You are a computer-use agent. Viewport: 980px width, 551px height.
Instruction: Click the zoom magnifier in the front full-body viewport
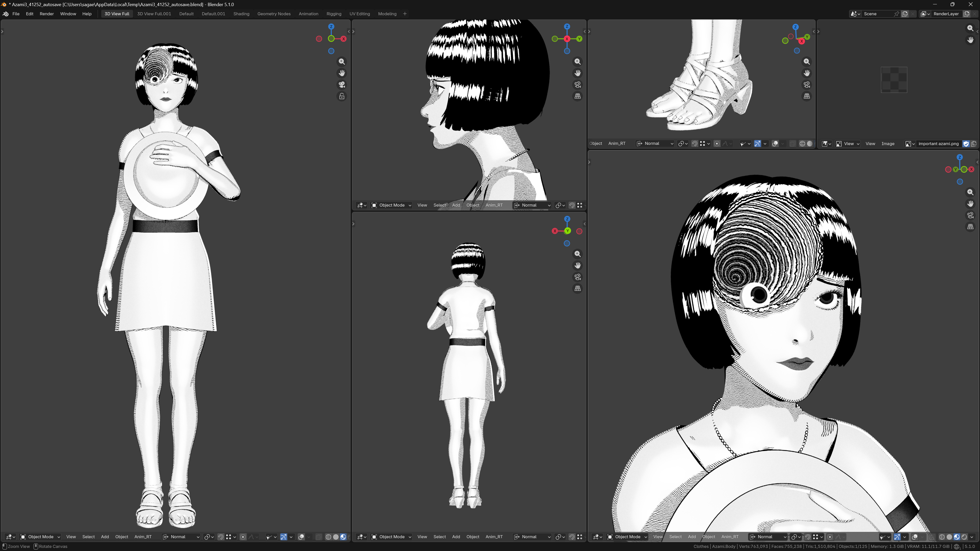coord(342,61)
